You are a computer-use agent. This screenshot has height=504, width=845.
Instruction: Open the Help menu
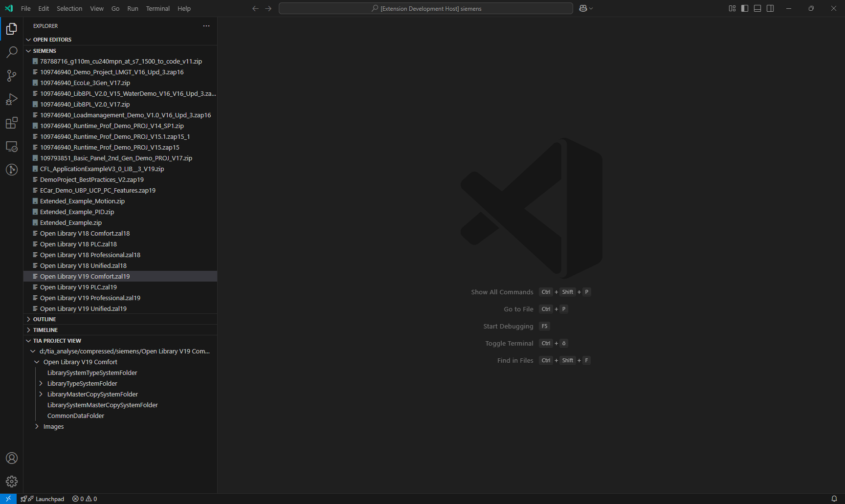(x=184, y=8)
